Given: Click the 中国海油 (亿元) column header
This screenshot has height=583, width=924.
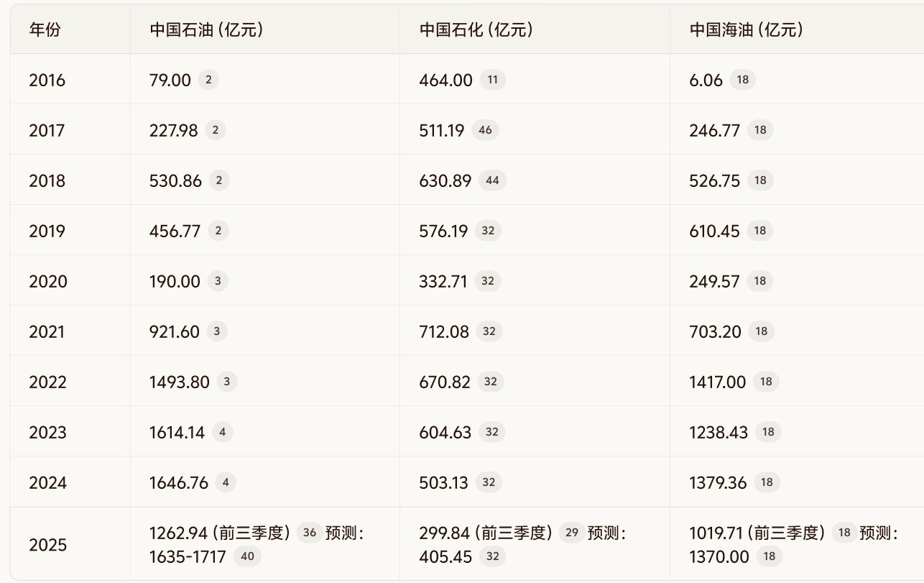Looking at the screenshot, I should pos(747,29).
